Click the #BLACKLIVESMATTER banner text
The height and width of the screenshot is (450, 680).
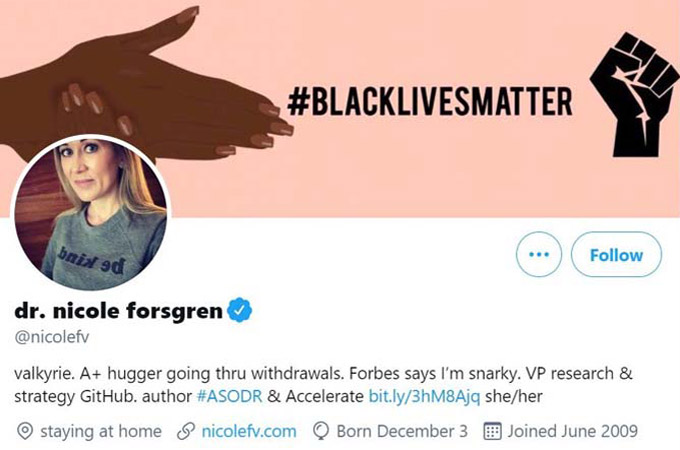pos(430,101)
